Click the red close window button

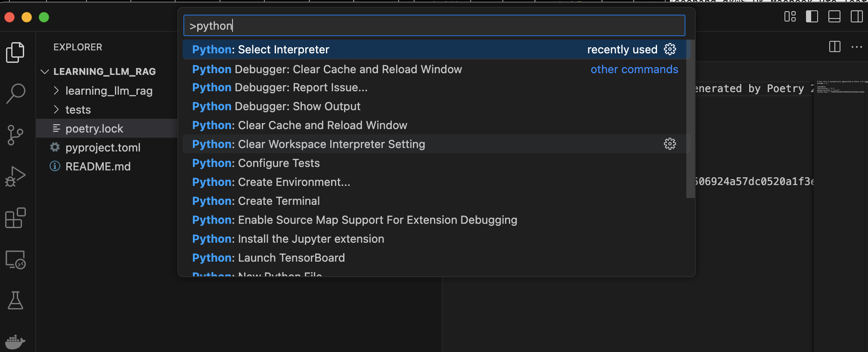(x=9, y=17)
